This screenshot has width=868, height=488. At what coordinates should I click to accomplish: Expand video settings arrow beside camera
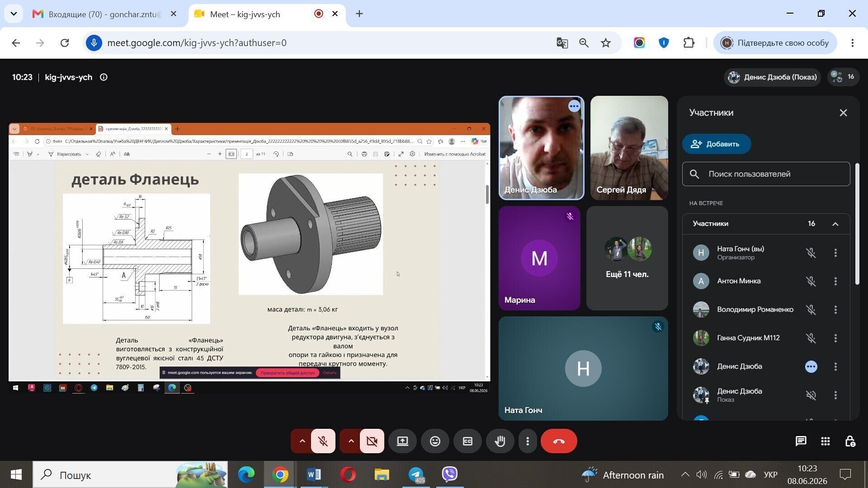coord(351,441)
